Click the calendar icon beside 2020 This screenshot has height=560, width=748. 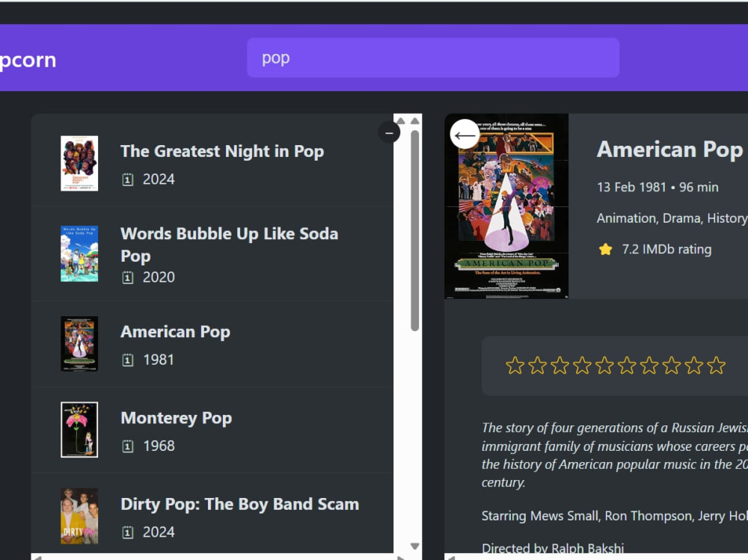pos(127,277)
